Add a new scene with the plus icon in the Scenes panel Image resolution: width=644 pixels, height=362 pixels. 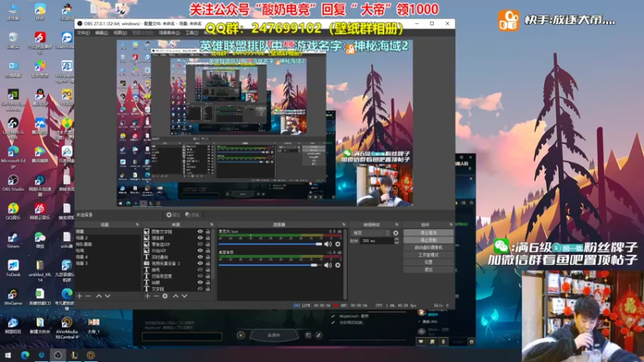(80, 296)
